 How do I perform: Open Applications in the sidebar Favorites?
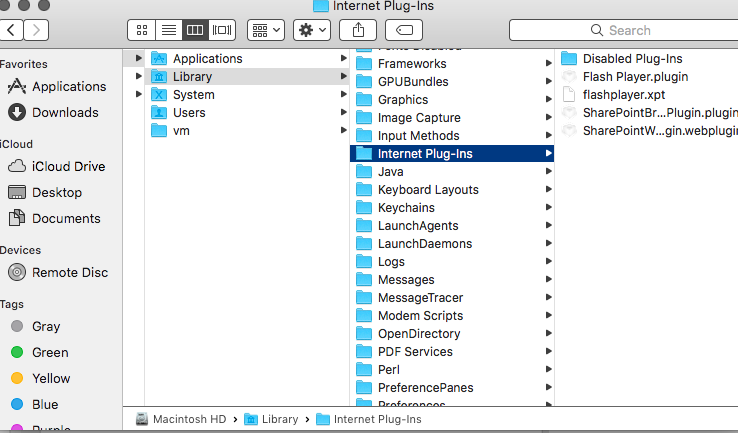point(57,87)
